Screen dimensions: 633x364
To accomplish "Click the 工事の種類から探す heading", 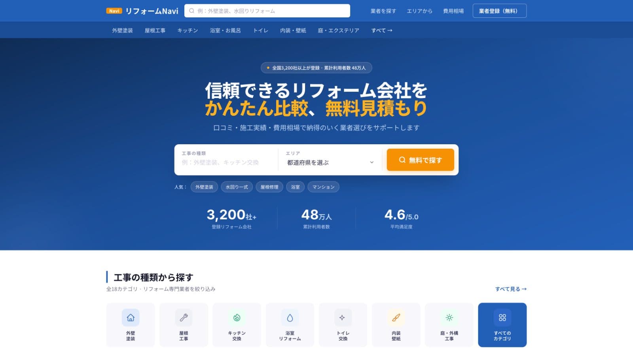I will point(154,277).
